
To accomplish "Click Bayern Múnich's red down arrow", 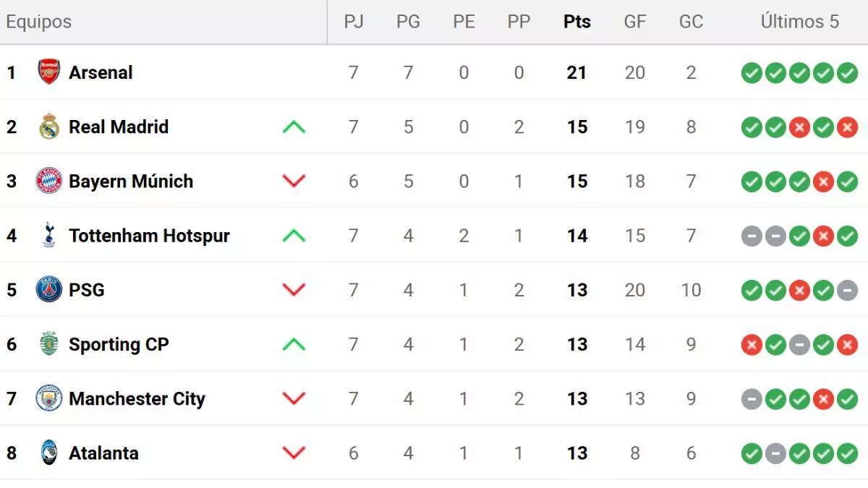I will pos(294,181).
